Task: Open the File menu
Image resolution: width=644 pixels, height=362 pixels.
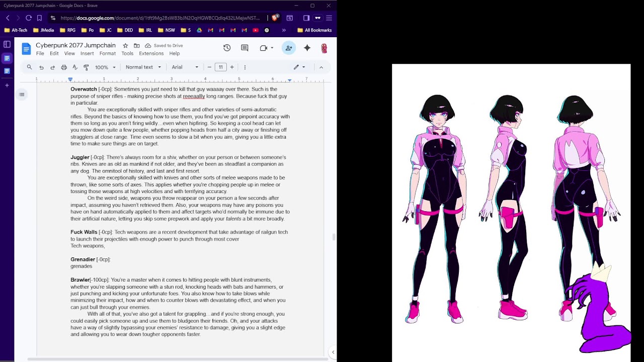Action: 40,53
